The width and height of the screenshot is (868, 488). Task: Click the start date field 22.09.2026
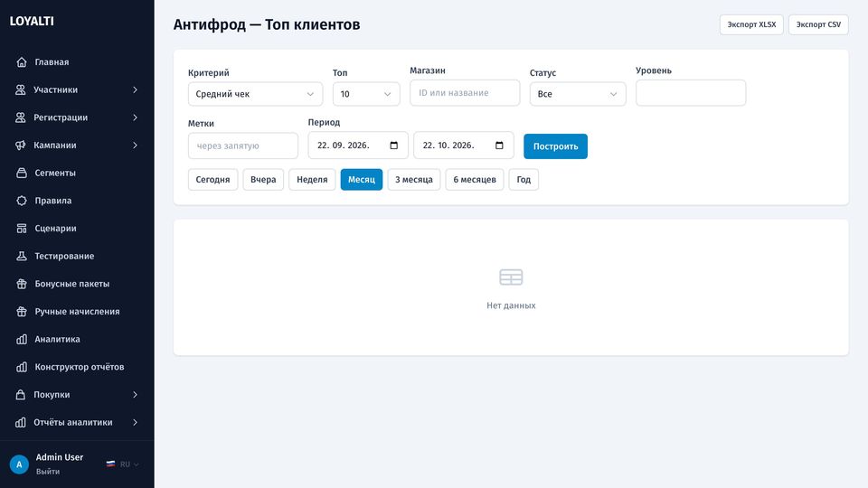[358, 145]
